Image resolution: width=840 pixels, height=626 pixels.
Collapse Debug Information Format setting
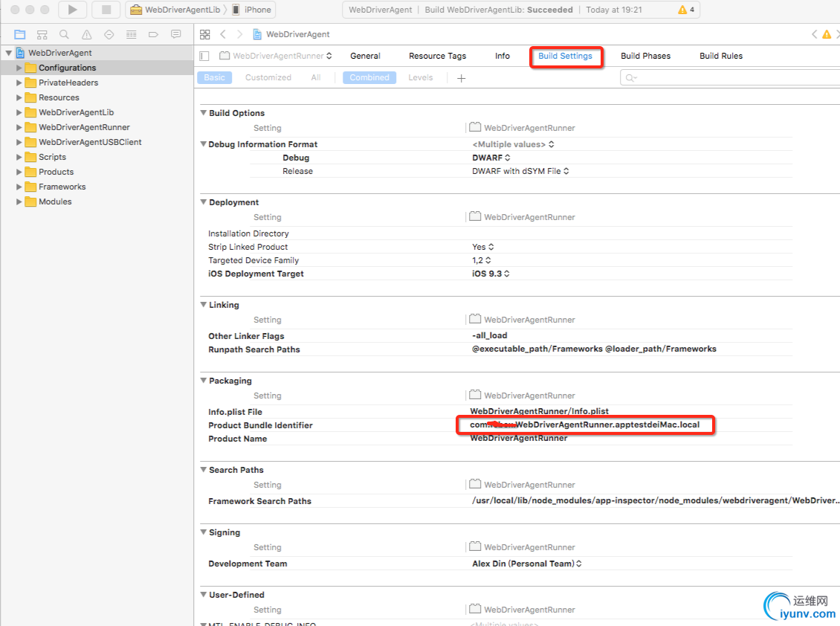[x=204, y=143]
